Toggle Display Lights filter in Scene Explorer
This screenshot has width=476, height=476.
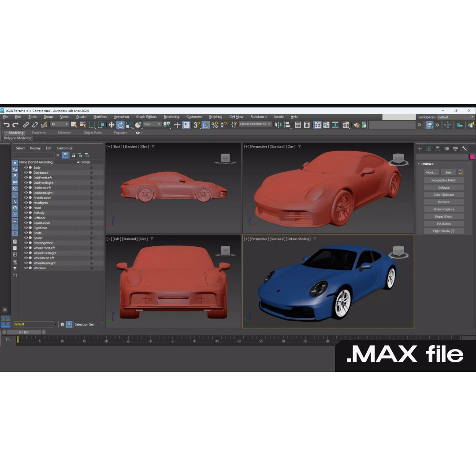click(15, 176)
